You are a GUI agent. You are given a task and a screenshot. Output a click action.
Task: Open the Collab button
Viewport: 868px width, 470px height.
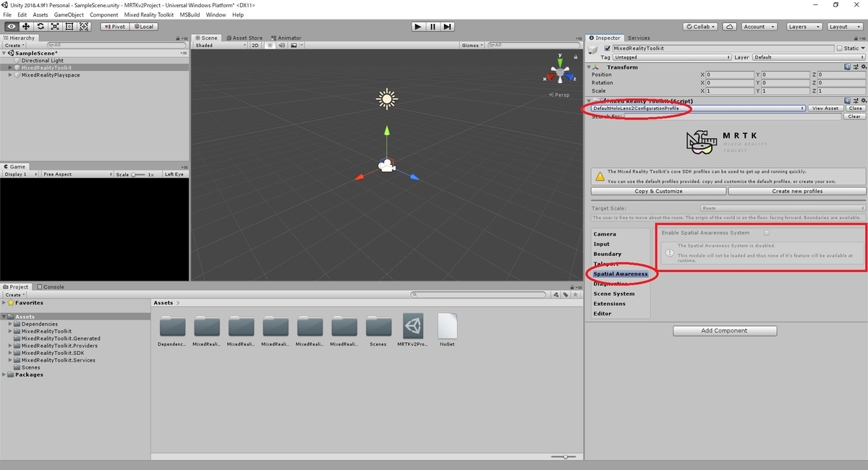pyautogui.click(x=701, y=26)
